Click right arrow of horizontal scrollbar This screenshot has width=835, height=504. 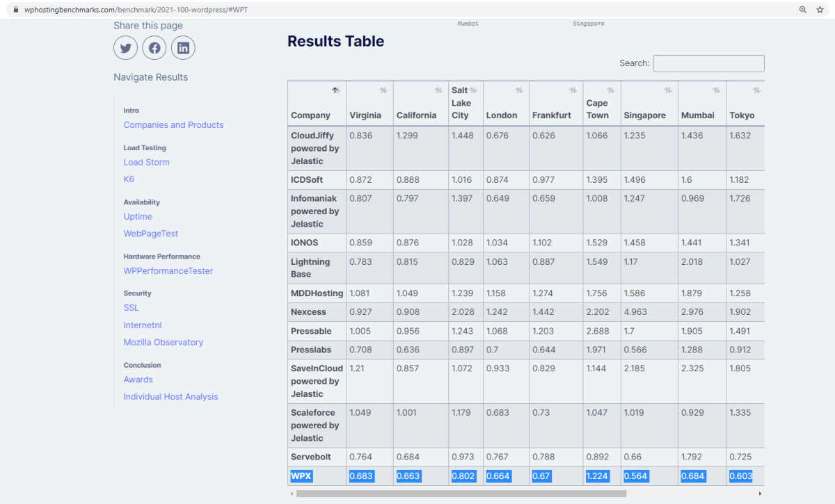coord(760,494)
